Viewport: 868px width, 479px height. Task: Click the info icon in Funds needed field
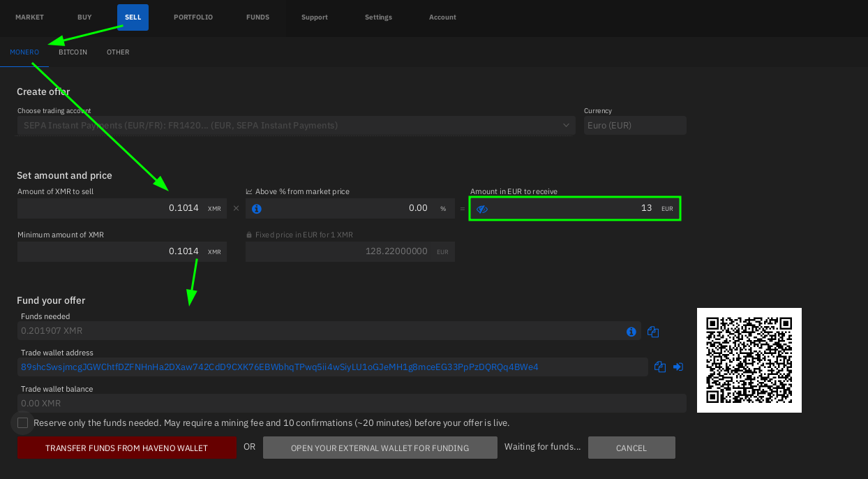631,332
